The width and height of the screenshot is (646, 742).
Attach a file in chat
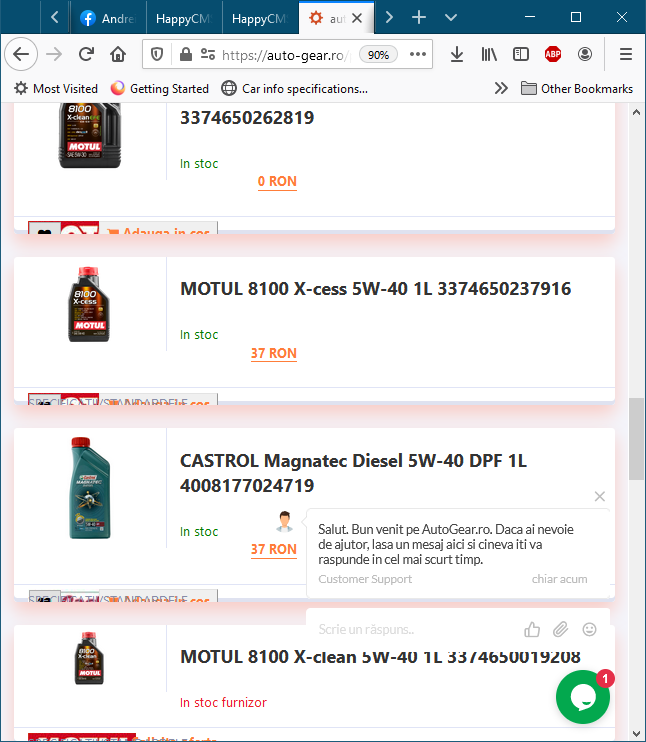[560, 629]
